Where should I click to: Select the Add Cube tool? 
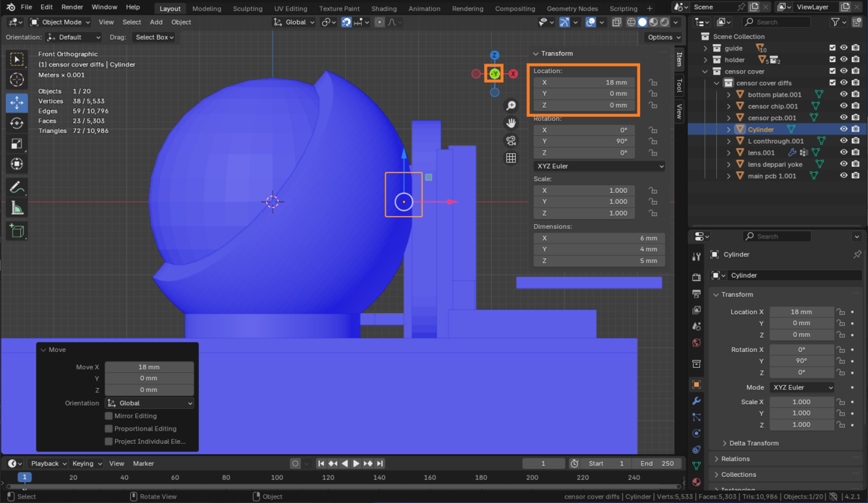tap(17, 231)
